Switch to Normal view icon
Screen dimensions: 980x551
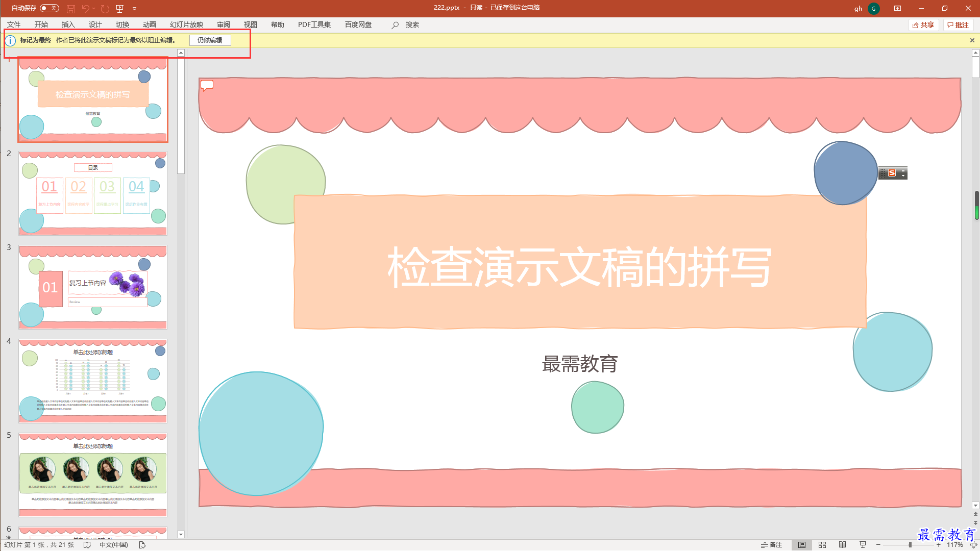[802, 545]
